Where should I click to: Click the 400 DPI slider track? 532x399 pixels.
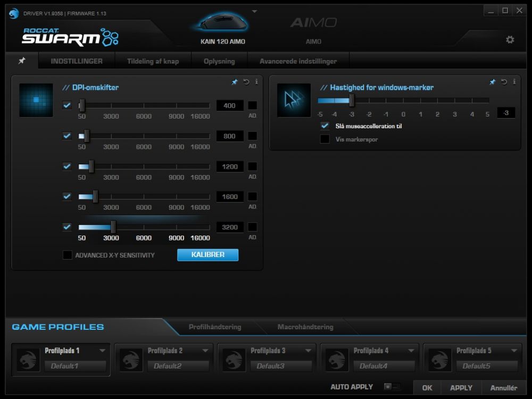[x=144, y=105]
